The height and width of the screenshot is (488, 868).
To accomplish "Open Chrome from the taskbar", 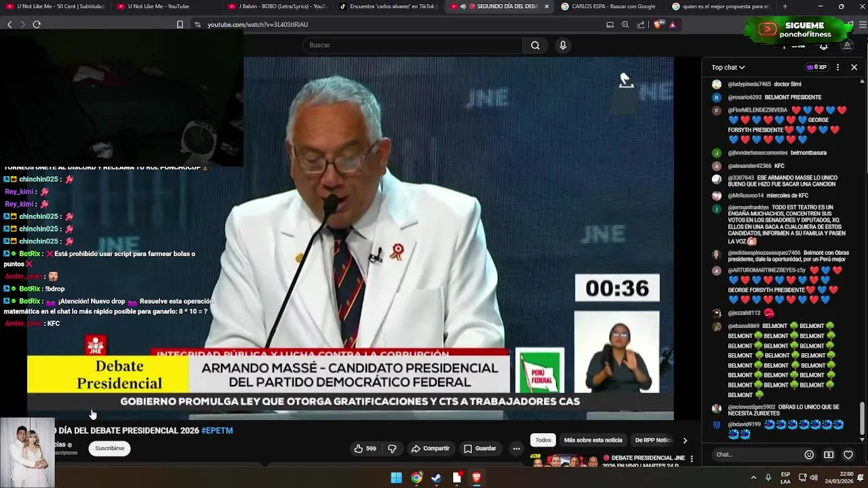I will (416, 478).
